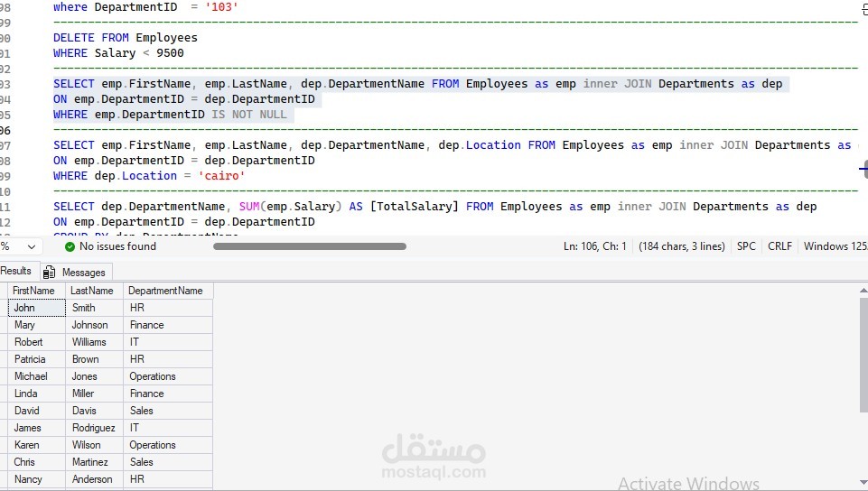This screenshot has height=491, width=868.
Task: Click the Wilson LastName cell
Action: pos(94,445)
